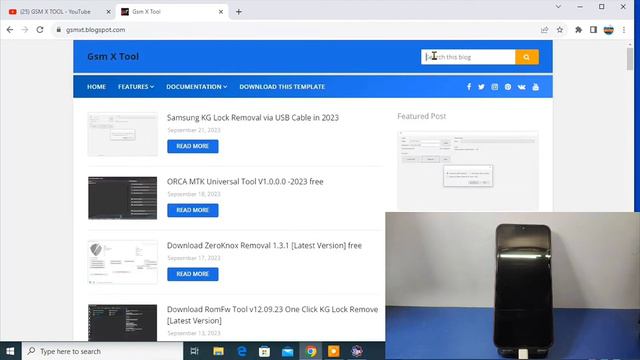640x360 pixels.
Task: Open ORCA MTK Universal Tool post title
Action: click(x=245, y=182)
